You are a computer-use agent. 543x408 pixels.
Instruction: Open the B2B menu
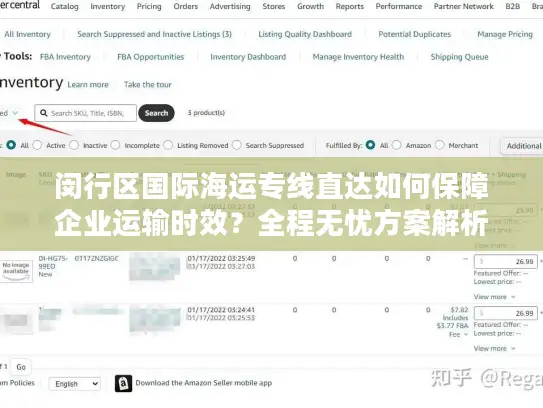[x=513, y=7]
